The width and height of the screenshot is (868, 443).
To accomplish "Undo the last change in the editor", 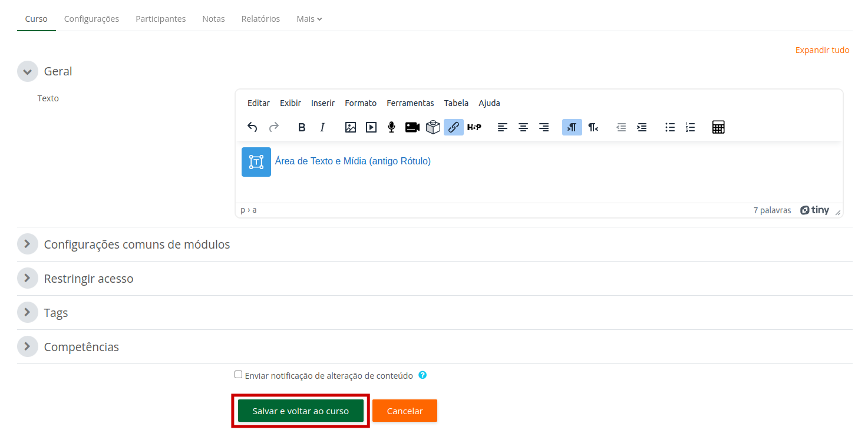I will coord(252,127).
